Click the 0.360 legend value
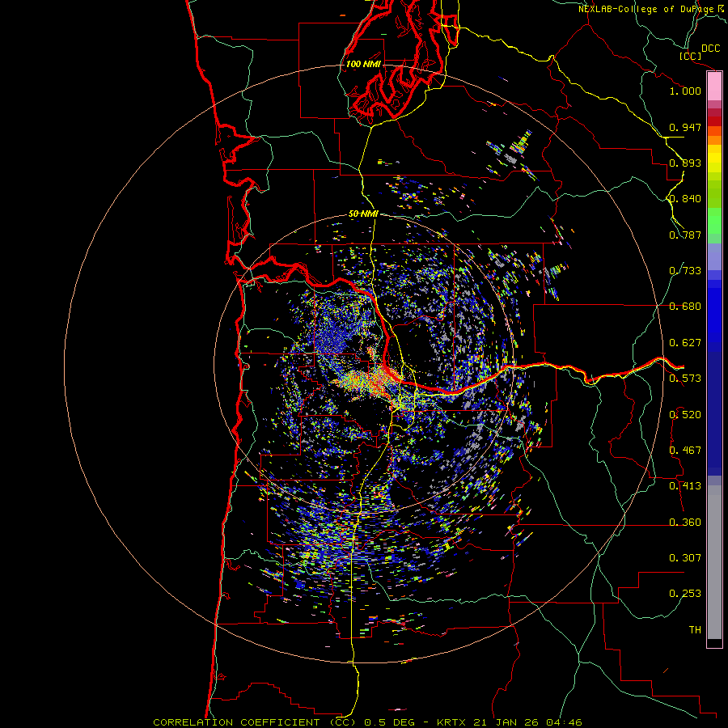 pos(685,523)
